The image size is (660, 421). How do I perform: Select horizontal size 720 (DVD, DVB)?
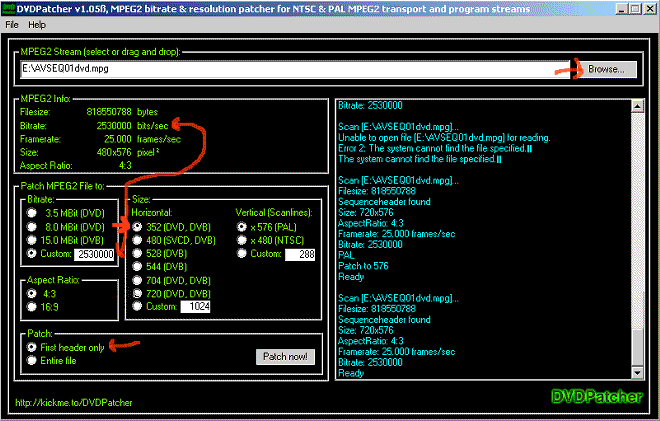(x=137, y=293)
